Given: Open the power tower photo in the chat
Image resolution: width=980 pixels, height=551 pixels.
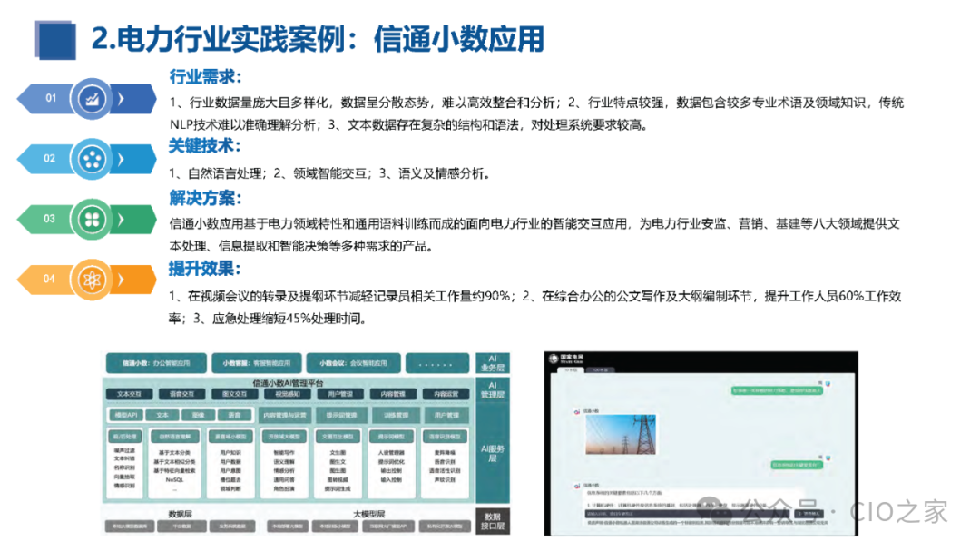Looking at the screenshot, I should pyautogui.click(x=622, y=434).
